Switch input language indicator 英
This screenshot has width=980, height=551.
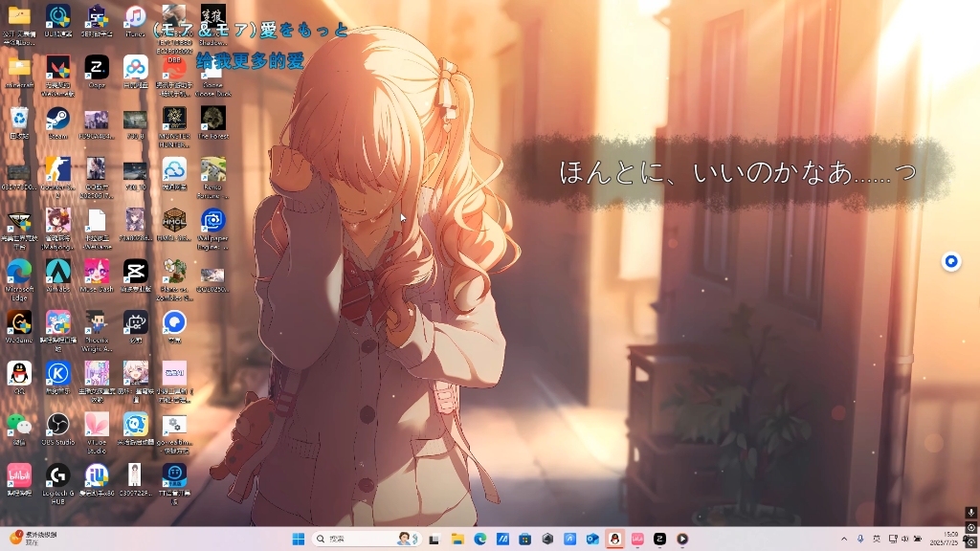877,539
